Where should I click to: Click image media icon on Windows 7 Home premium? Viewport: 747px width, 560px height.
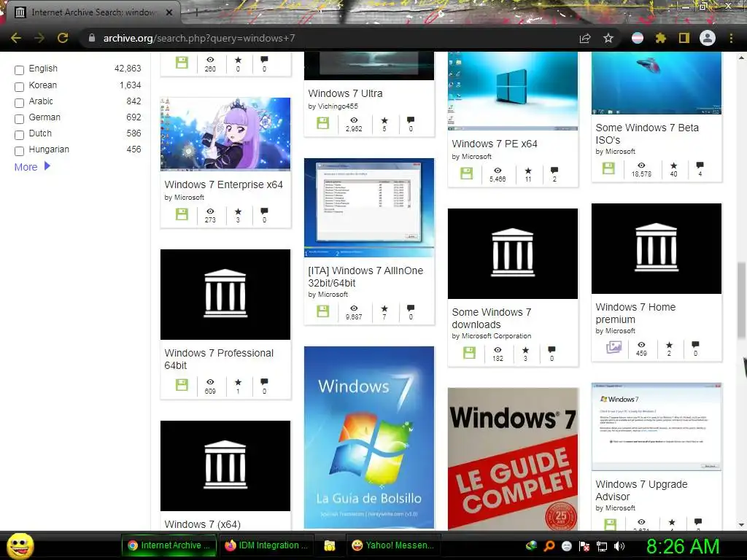click(614, 348)
